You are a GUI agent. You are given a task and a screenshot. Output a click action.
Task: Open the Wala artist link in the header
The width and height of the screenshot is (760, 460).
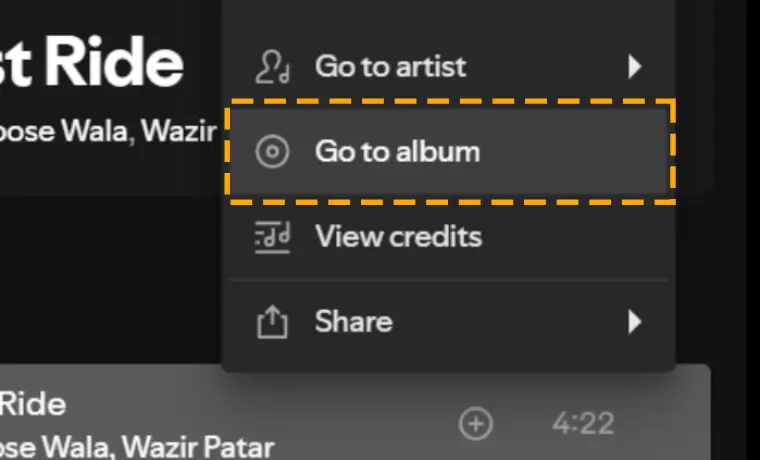[x=95, y=131]
